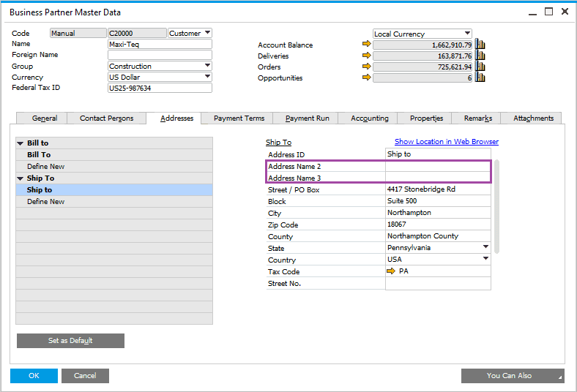Collapse the Bill to section
The height and width of the screenshot is (392, 577).
tap(21, 143)
